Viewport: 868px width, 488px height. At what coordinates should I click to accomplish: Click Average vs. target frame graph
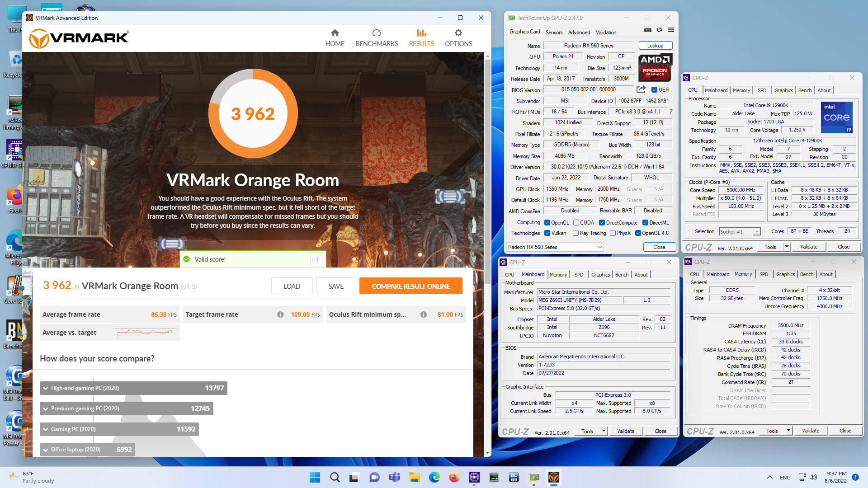(145, 333)
